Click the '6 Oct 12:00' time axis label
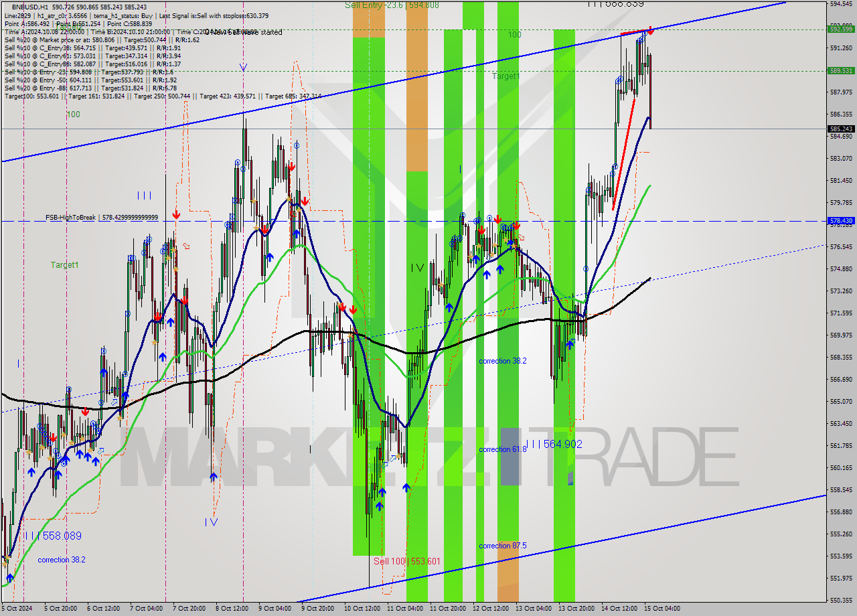 tap(104, 609)
